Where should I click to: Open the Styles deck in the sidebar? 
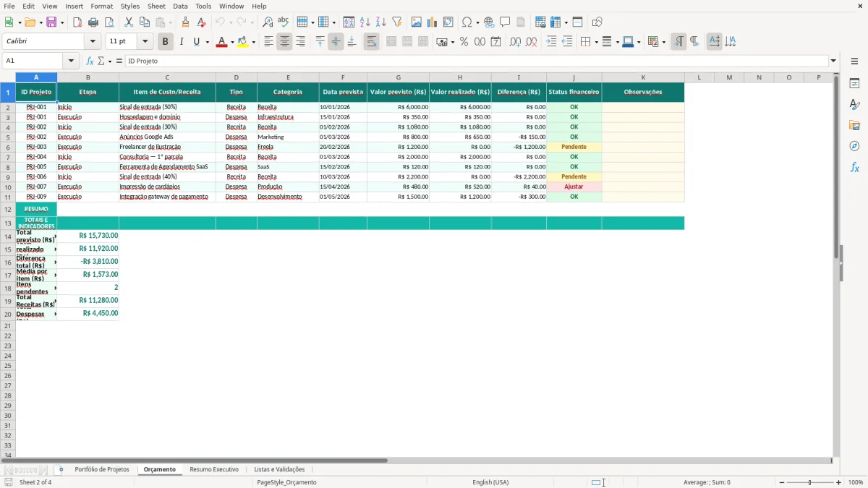tap(854, 105)
